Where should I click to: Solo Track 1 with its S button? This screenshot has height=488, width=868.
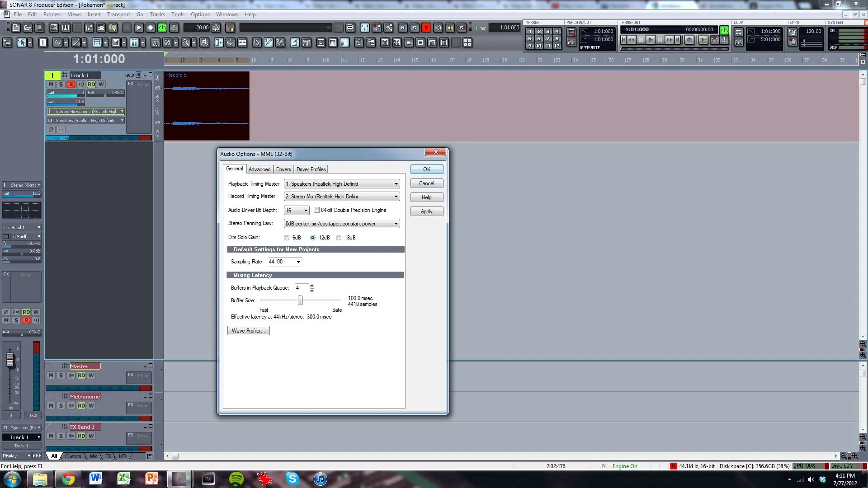point(61,84)
